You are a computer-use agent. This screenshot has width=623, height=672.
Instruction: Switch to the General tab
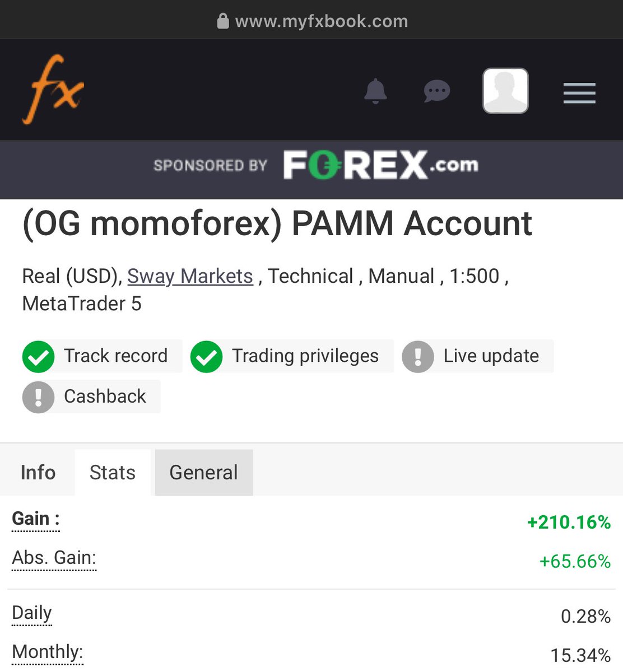(x=204, y=473)
